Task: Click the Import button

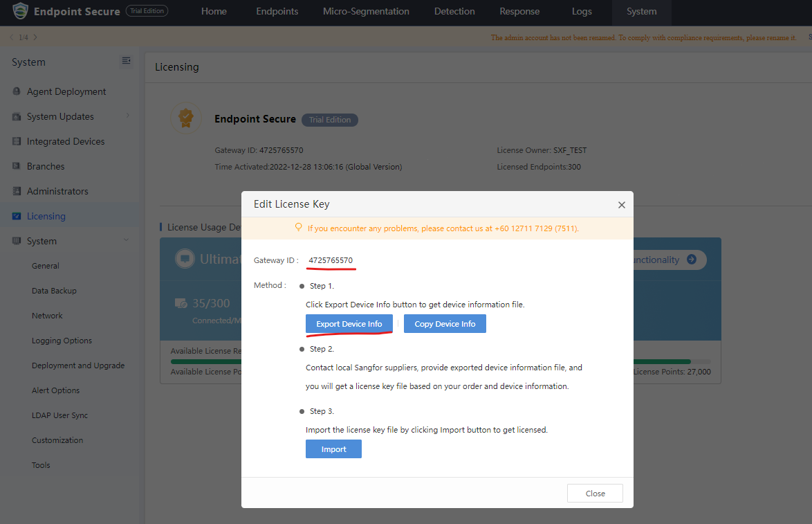Action: click(x=333, y=449)
